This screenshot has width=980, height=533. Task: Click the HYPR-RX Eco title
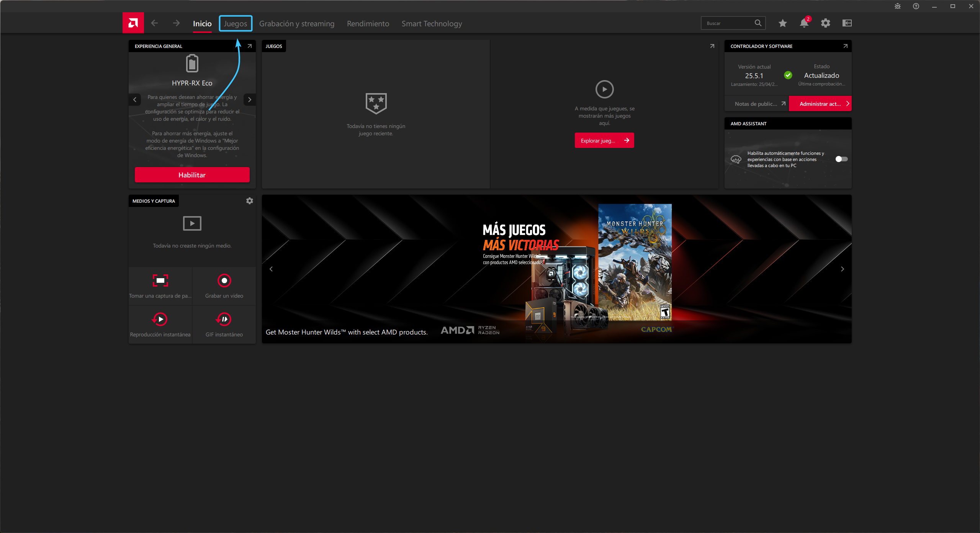[192, 83]
